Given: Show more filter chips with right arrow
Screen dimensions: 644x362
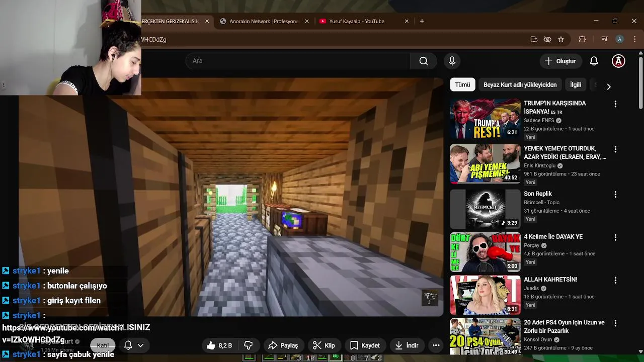Looking at the screenshot, I should [x=608, y=86].
